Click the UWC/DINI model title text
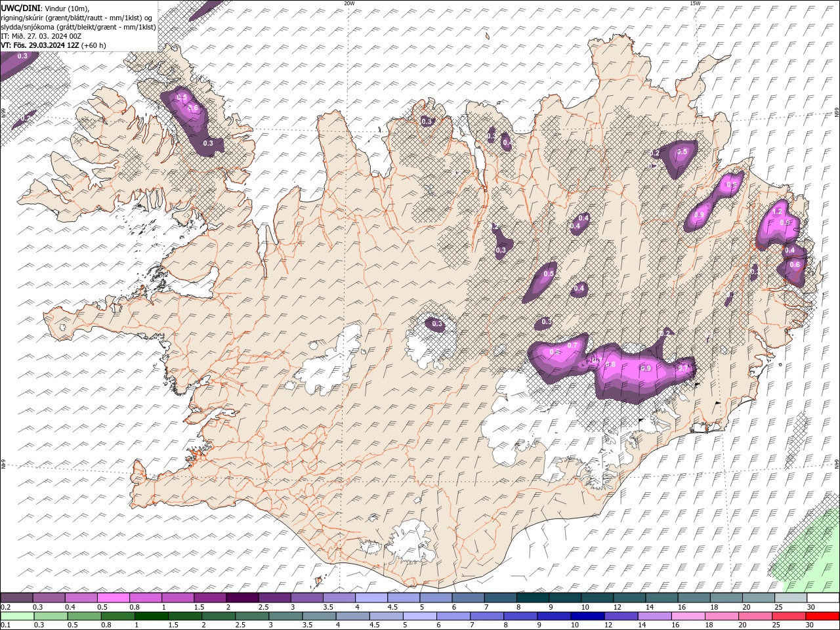The width and height of the screenshot is (840, 630). (21, 7)
